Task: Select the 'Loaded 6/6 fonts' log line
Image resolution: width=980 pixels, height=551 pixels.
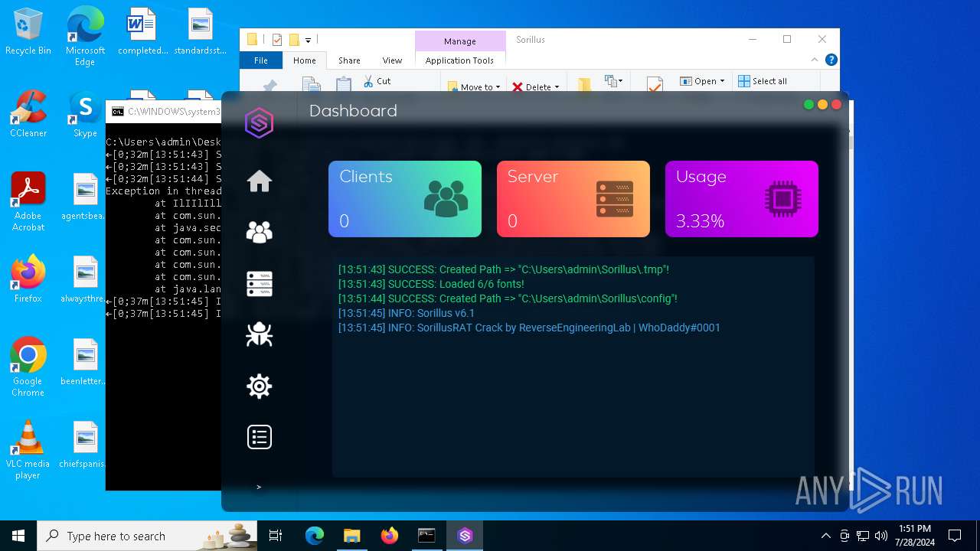Action: point(431,284)
